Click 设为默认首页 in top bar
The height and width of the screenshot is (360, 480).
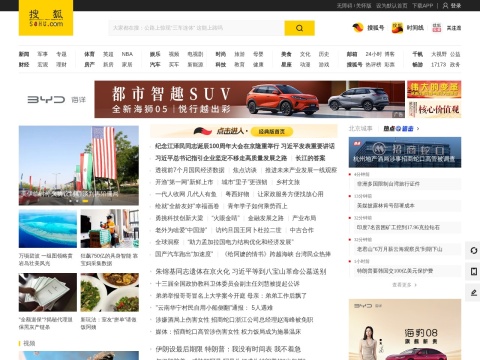click(392, 6)
